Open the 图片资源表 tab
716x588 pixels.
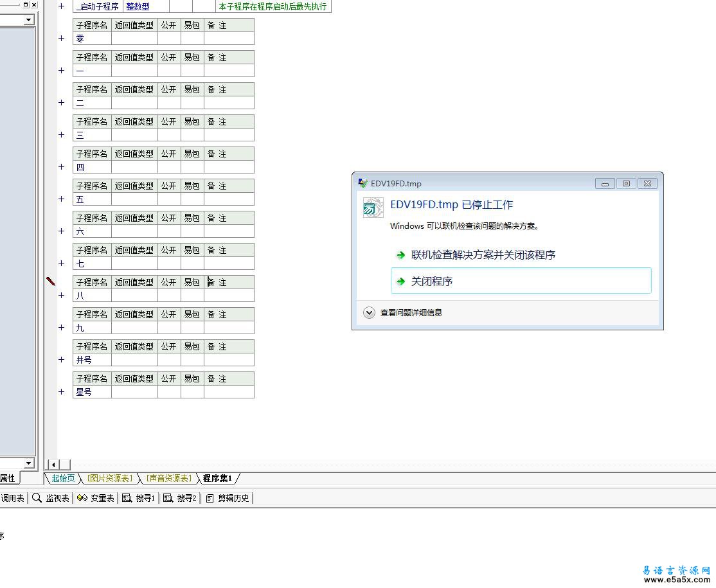[109, 478]
